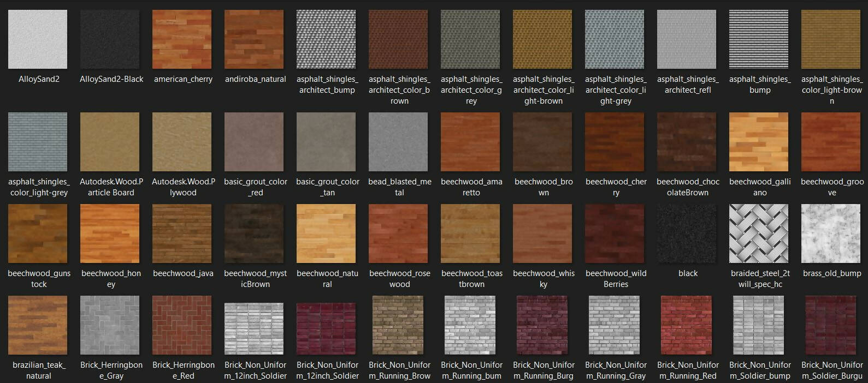Click the american_cherry wood texture

[x=182, y=39]
